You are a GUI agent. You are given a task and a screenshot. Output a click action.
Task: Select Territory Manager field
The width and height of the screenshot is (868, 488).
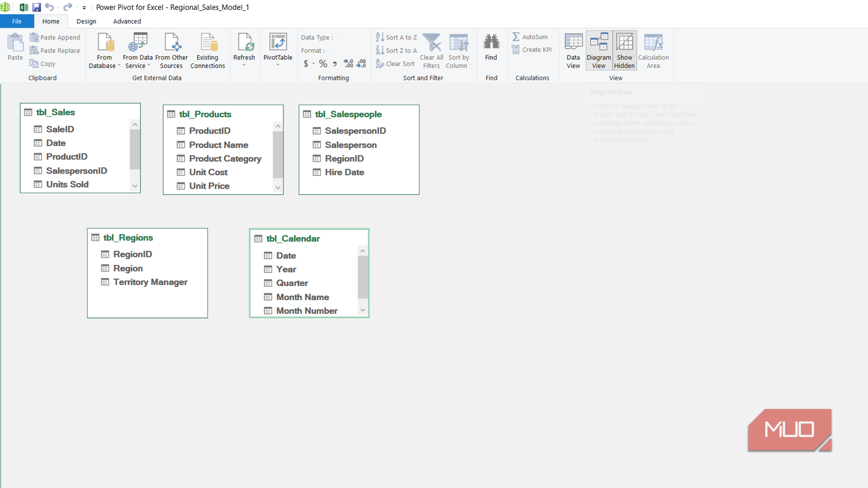click(x=150, y=282)
